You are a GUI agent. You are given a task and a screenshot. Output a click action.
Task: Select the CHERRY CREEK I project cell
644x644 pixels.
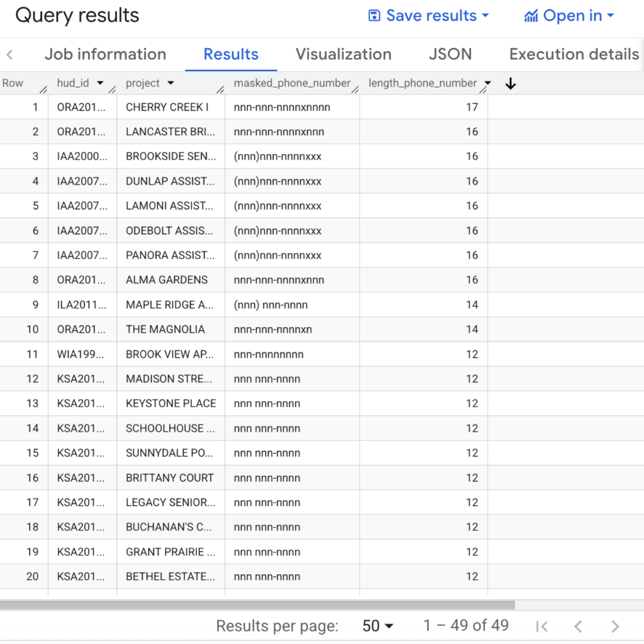point(167,107)
